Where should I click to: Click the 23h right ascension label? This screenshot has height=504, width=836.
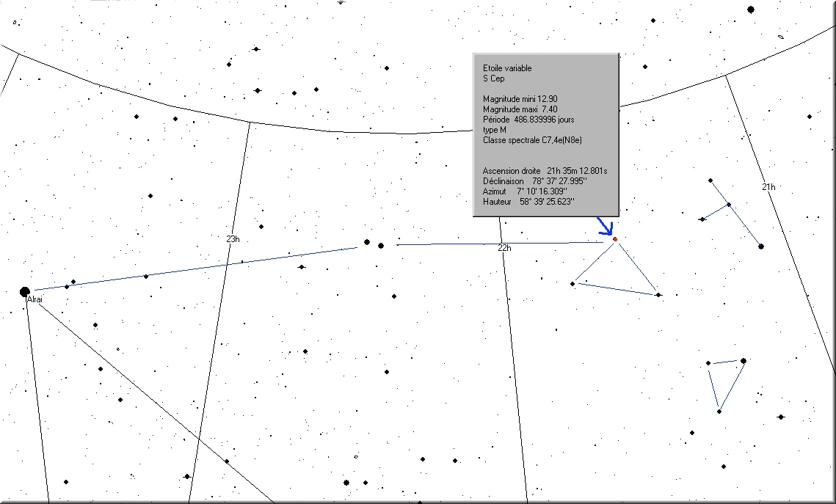click(233, 239)
